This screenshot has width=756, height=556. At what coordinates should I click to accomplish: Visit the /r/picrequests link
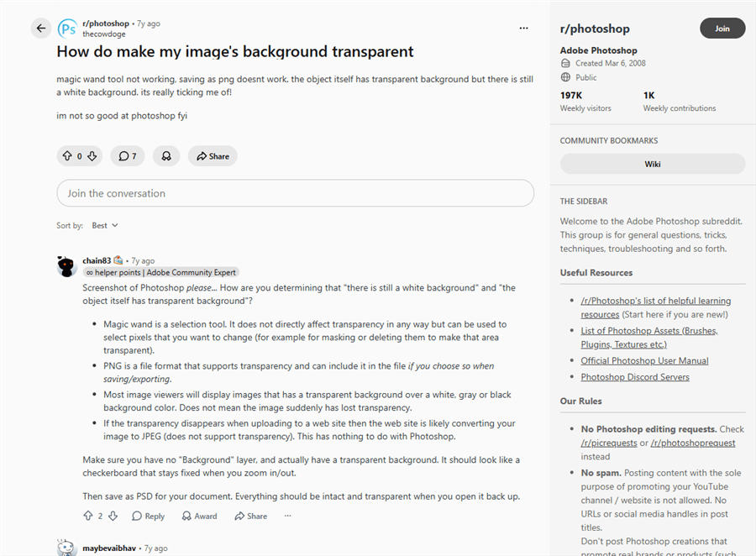(x=609, y=443)
